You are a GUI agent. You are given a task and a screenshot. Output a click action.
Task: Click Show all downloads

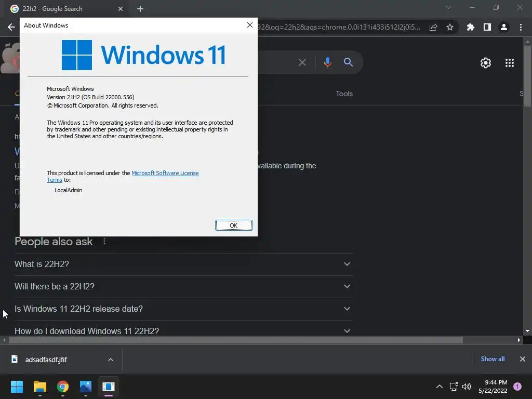493,359
